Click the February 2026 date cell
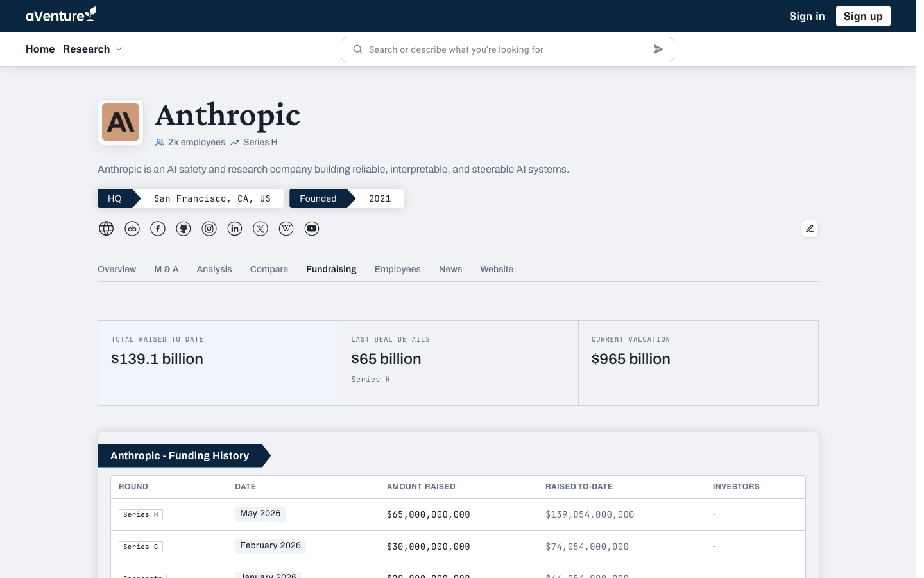This screenshot has width=924, height=578. pos(270,546)
